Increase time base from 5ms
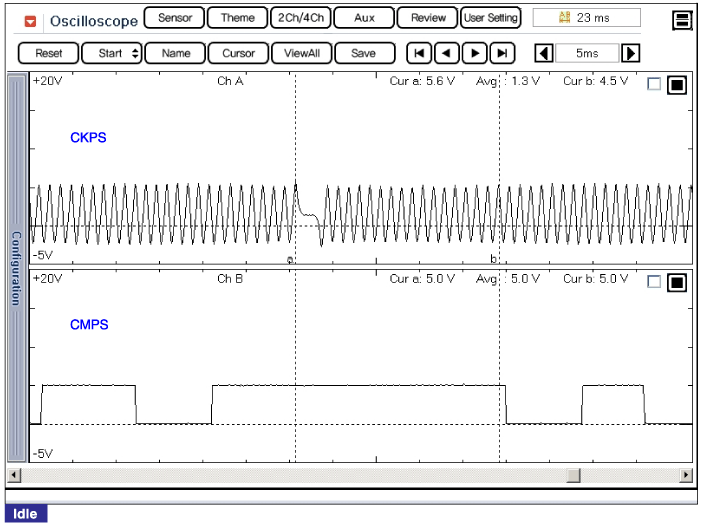The height and width of the screenshot is (527, 701). click(x=631, y=53)
